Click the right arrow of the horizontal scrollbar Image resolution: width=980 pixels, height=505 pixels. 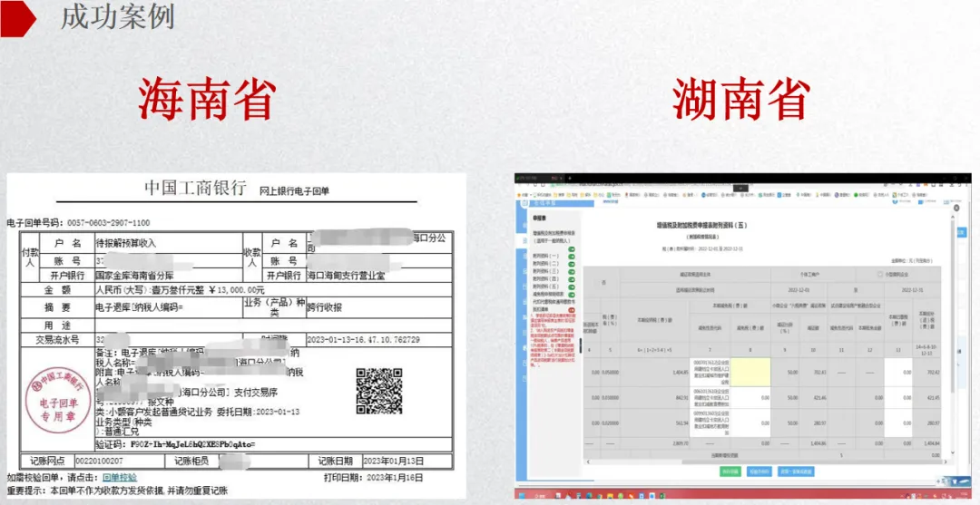tap(945, 461)
